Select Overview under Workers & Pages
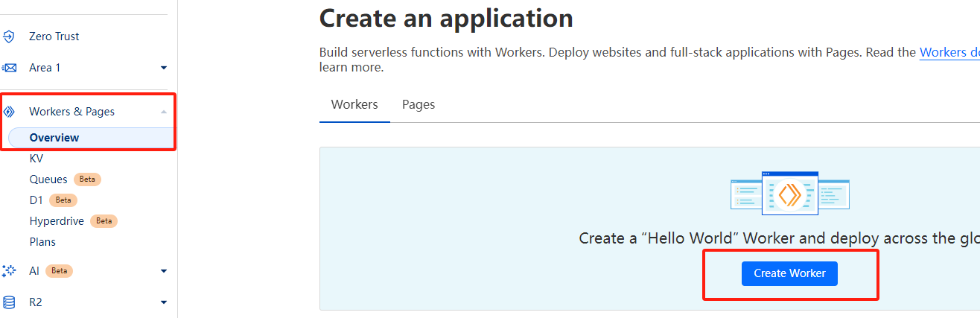 (54, 138)
